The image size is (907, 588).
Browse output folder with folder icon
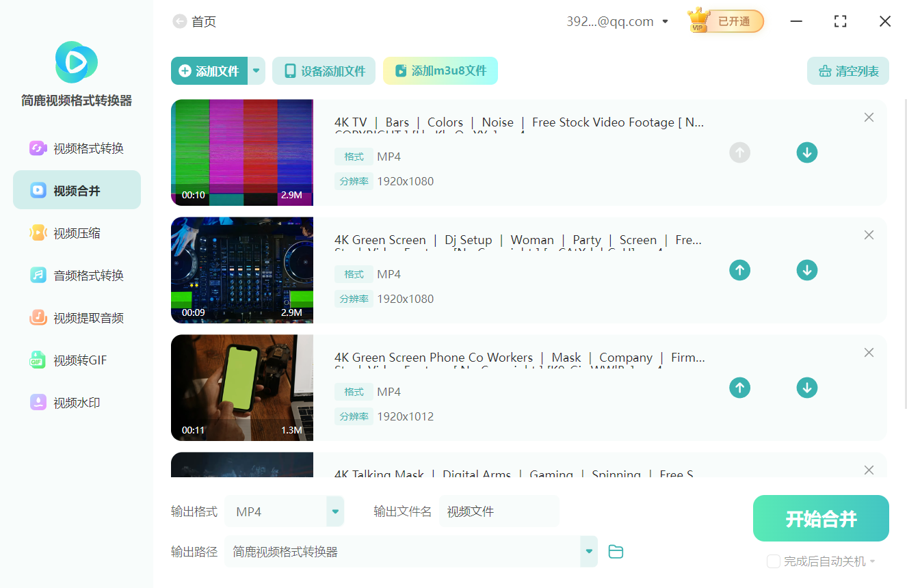[x=616, y=552]
